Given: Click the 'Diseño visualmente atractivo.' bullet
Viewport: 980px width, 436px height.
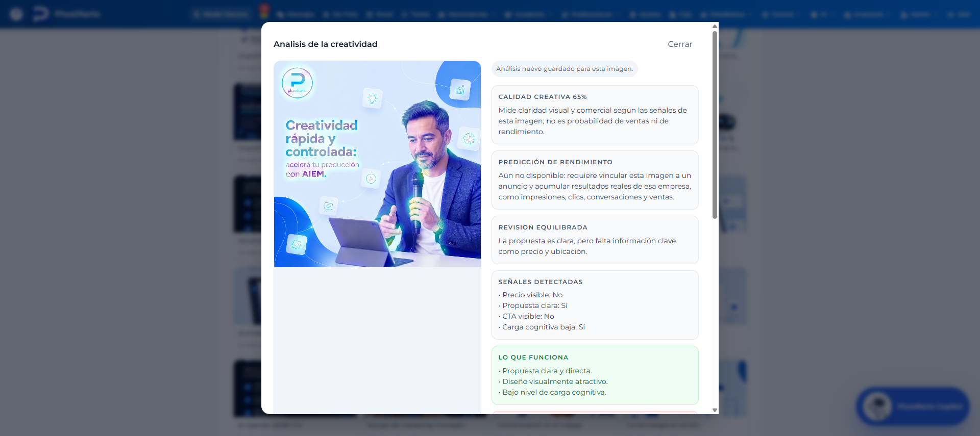Looking at the screenshot, I should 553,381.
